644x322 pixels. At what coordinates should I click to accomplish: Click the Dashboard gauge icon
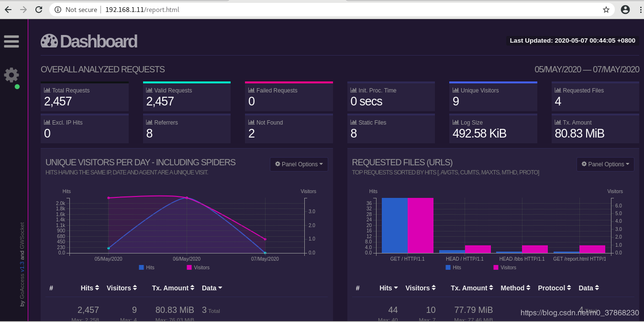tap(49, 41)
